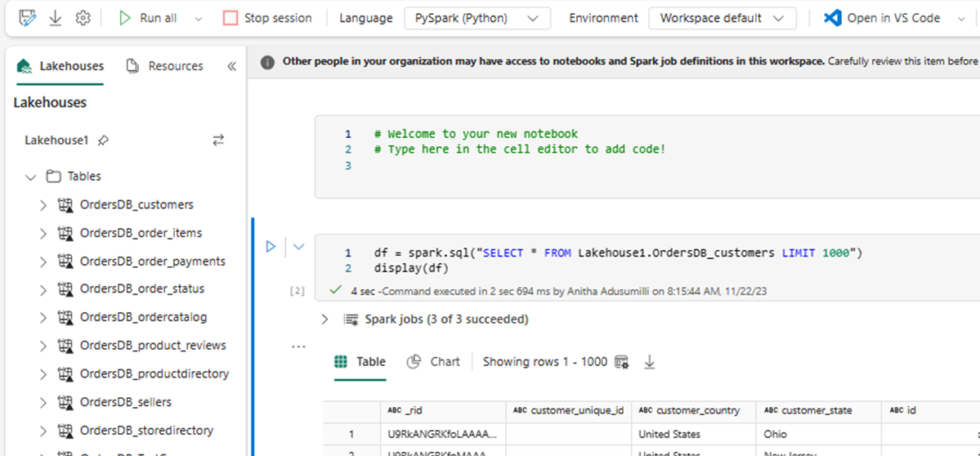Click the Spark jobs list icon

351,320
